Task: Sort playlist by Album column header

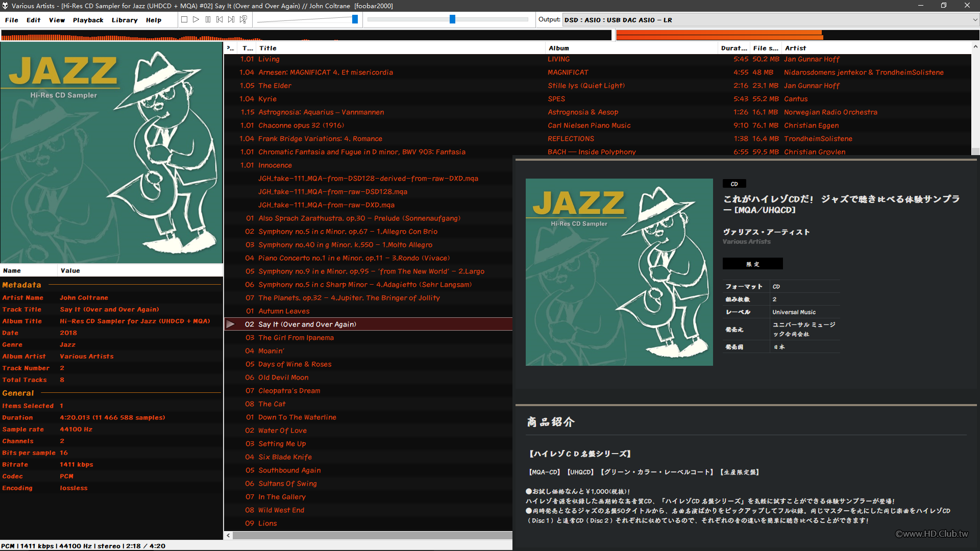Action: 559,48
